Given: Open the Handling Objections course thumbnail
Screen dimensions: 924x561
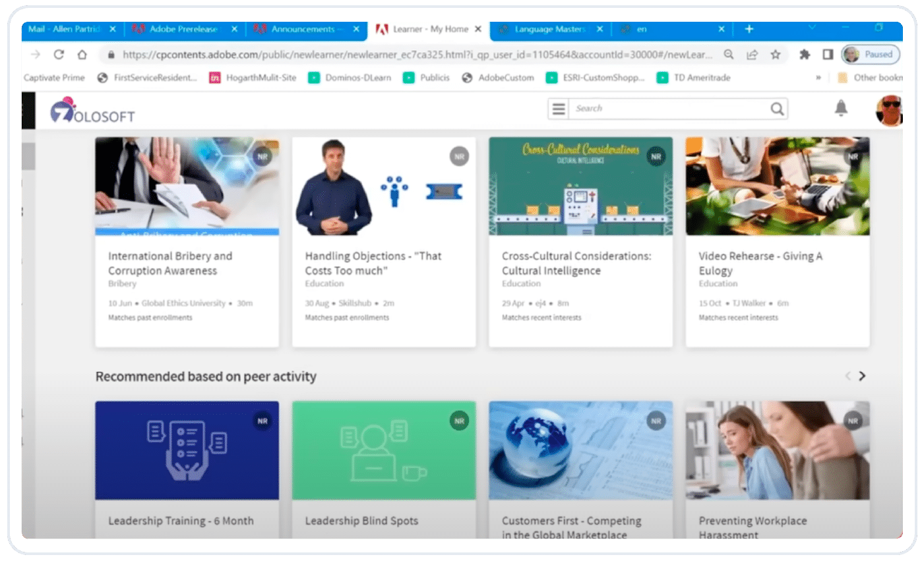Looking at the screenshot, I should [x=384, y=187].
